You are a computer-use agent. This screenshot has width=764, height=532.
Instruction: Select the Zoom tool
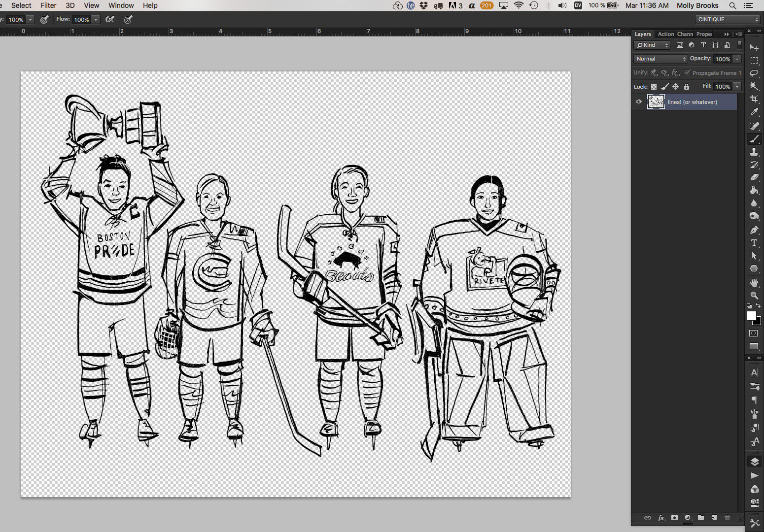coord(754,296)
